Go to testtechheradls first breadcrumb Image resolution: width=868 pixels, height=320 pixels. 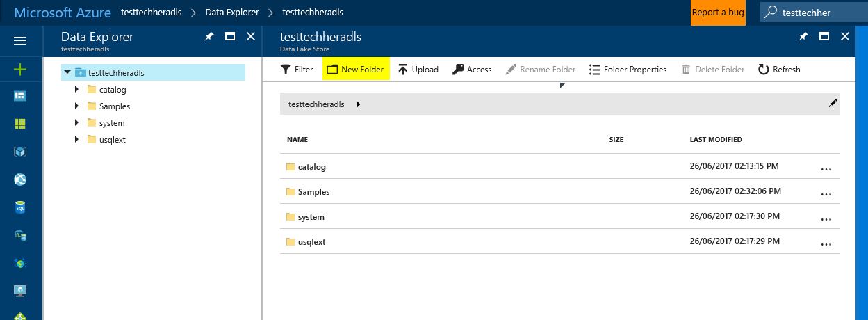152,13
